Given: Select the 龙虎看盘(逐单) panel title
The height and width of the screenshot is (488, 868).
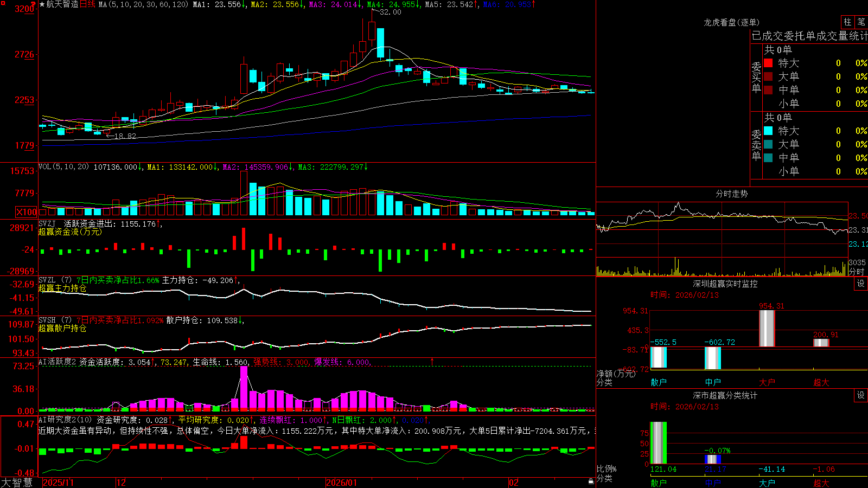Looking at the screenshot, I should point(731,22).
